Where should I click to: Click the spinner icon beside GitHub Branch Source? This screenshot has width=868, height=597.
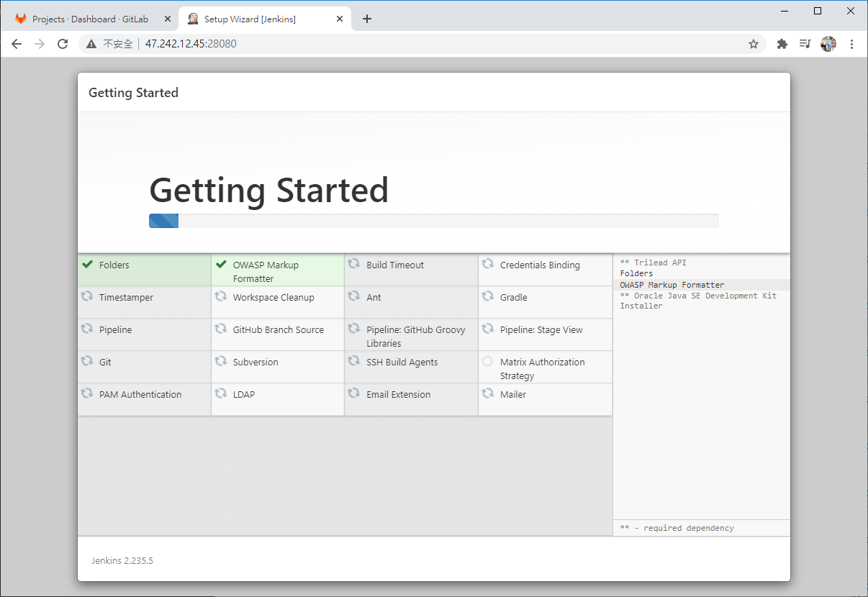click(x=221, y=329)
